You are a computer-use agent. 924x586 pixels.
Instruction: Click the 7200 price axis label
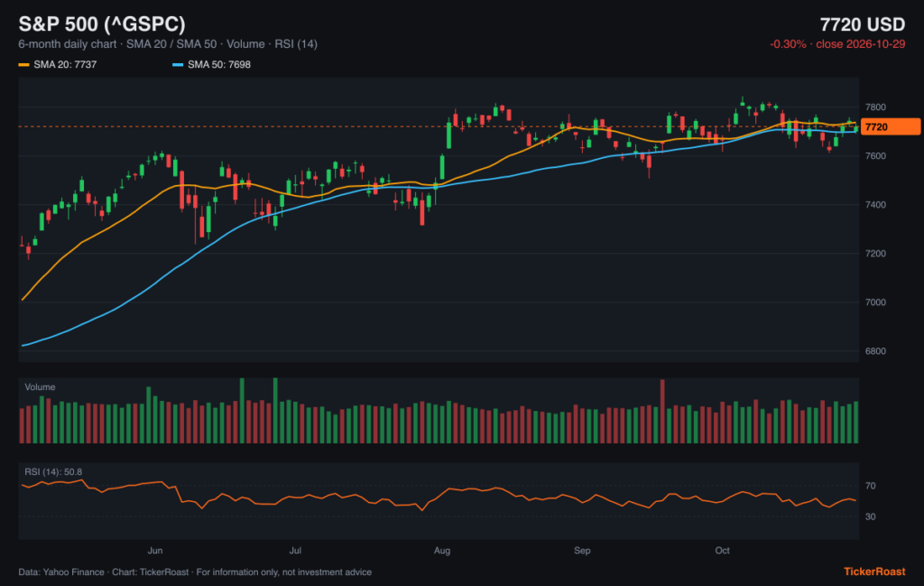click(x=875, y=254)
